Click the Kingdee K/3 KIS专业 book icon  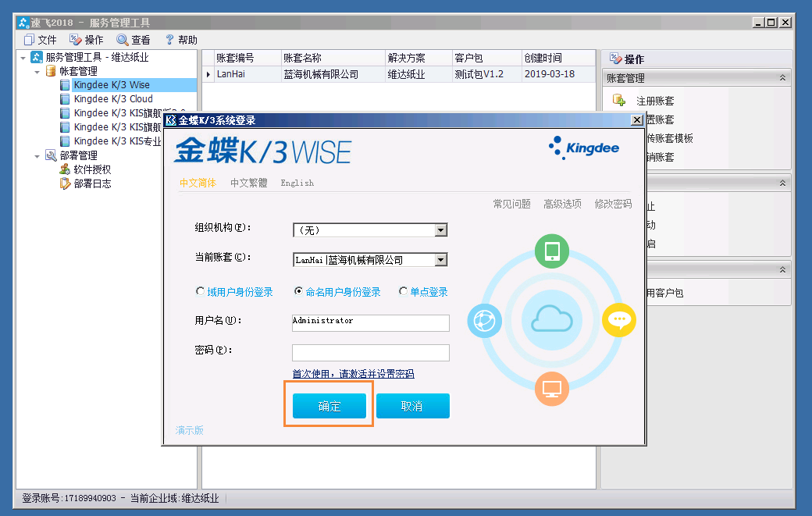click(x=65, y=141)
